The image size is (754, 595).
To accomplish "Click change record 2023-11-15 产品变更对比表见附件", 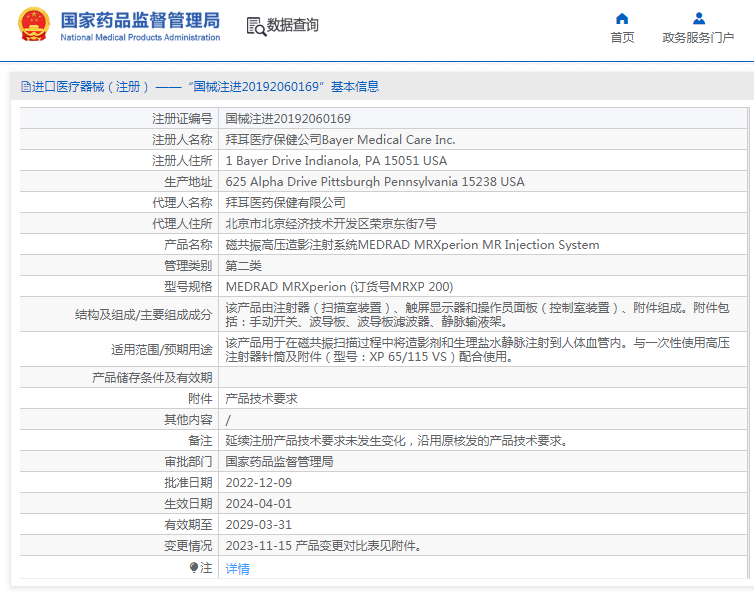I will pyautogui.click(x=324, y=545).
